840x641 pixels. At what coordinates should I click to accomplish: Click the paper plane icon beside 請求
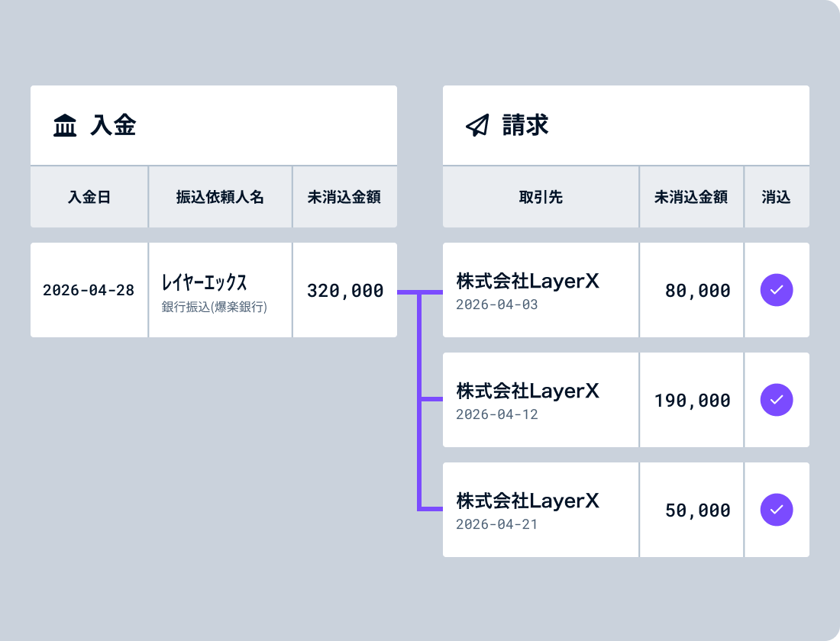[x=477, y=125]
